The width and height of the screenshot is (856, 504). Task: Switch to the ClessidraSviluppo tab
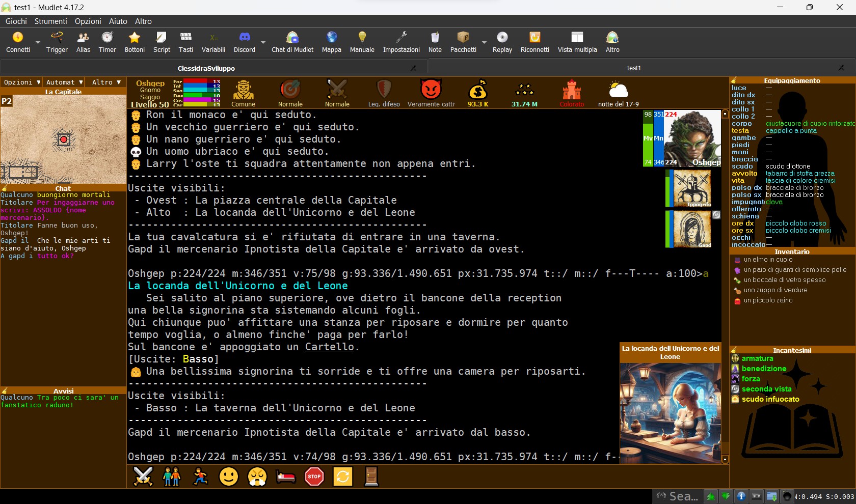[206, 68]
